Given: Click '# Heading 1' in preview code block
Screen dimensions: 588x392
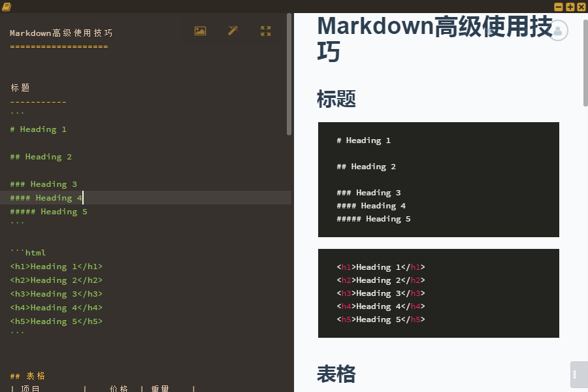Looking at the screenshot, I should 363,140.
